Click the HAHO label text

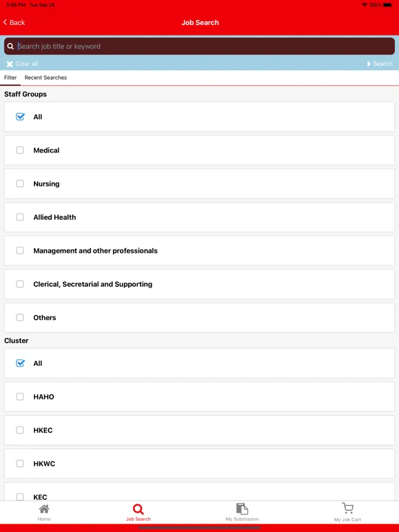click(x=44, y=397)
